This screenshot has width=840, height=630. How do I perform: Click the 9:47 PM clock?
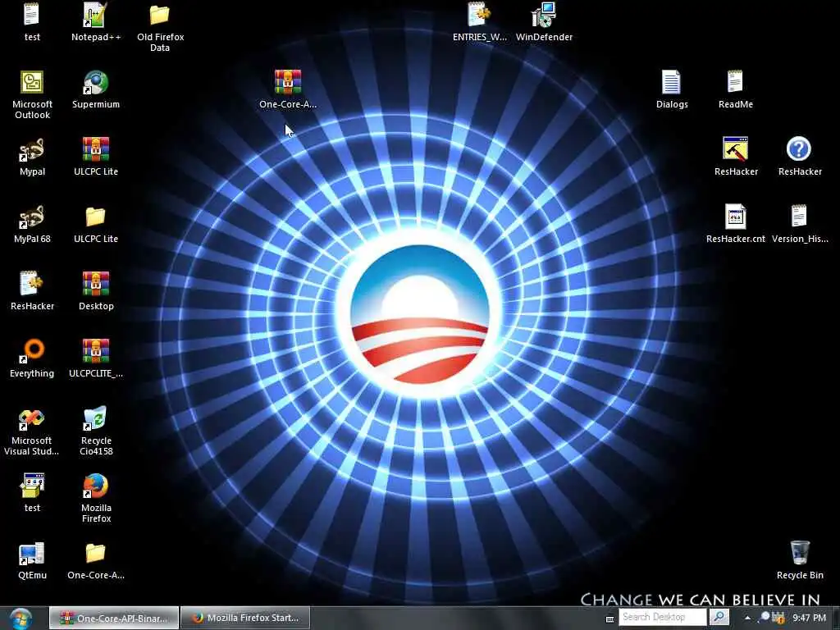pos(809,618)
